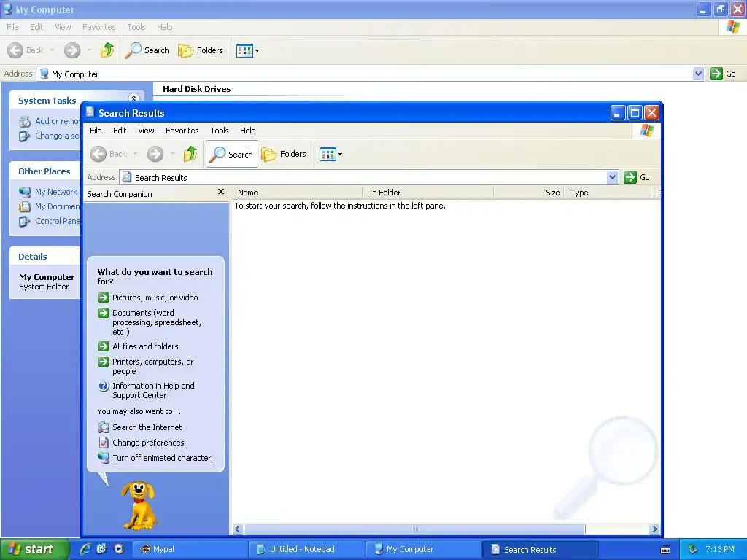
Task: Open Favorites menu in Search Results window
Action: tap(182, 131)
